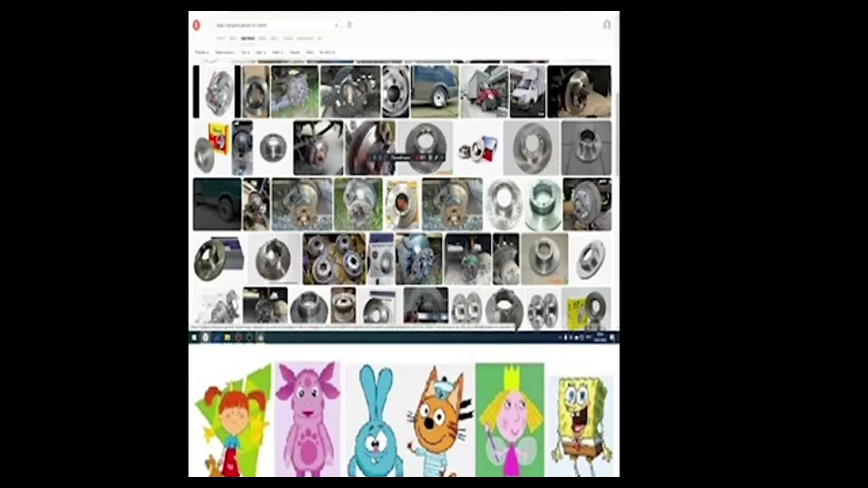Open the pile of rusty hubs thumbnail
This screenshot has width=868, height=488.
click(334, 259)
